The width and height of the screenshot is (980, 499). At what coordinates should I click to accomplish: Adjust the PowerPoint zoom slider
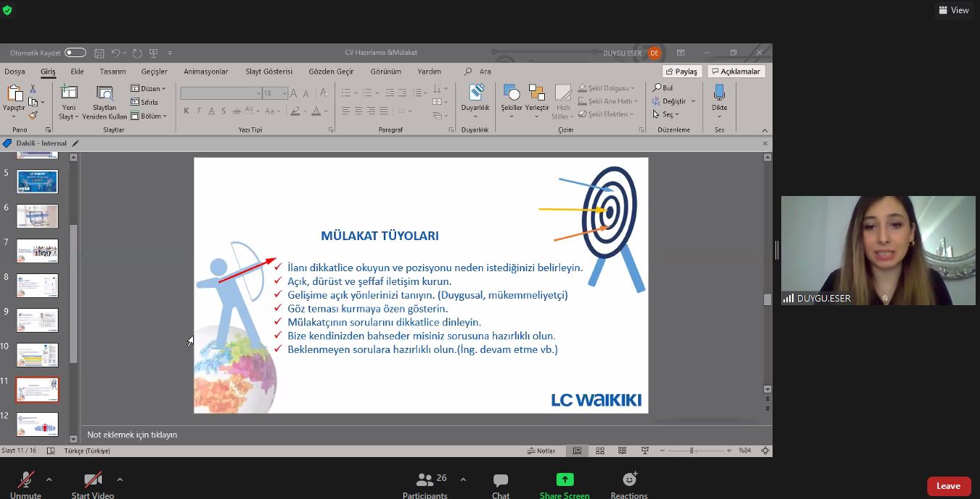coord(692,451)
